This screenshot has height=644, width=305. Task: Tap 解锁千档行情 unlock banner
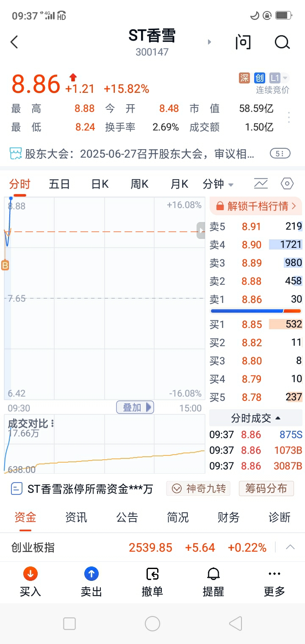pos(256,206)
